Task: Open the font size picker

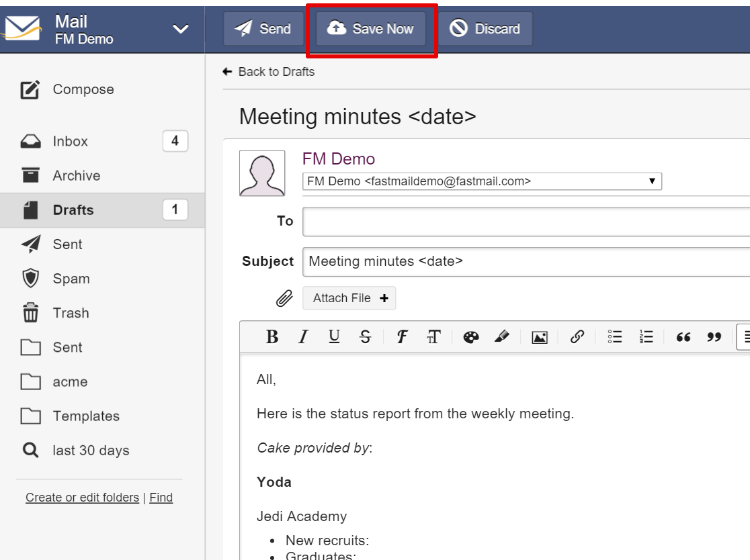Action: point(433,337)
